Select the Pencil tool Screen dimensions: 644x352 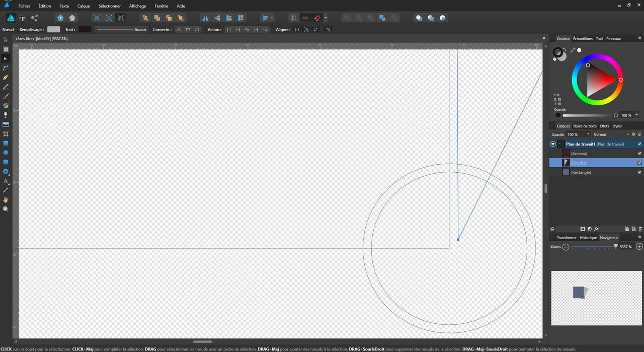[6, 87]
